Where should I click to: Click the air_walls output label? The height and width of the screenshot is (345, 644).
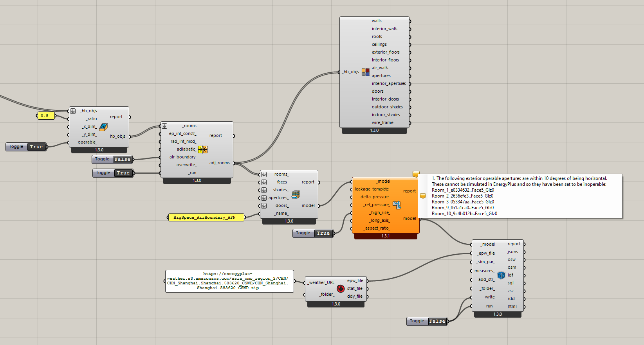[380, 68]
